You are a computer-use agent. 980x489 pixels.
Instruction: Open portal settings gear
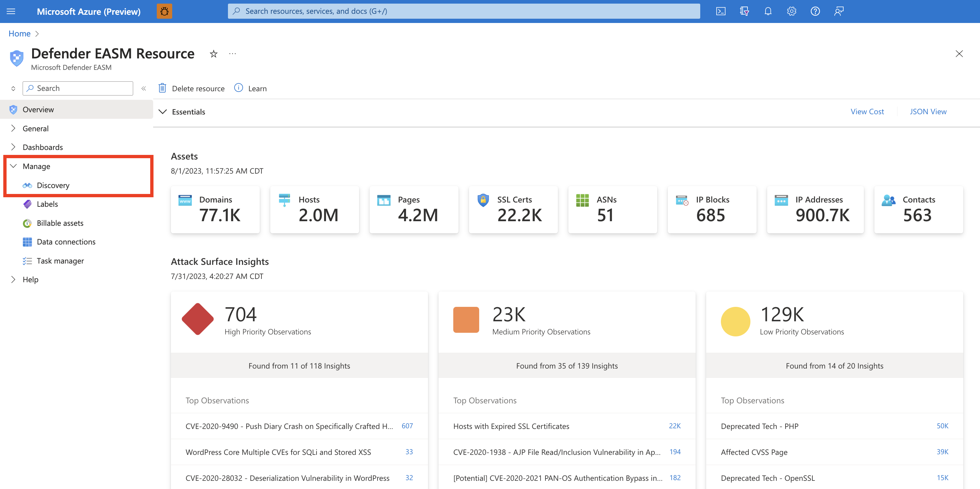pyautogui.click(x=791, y=11)
